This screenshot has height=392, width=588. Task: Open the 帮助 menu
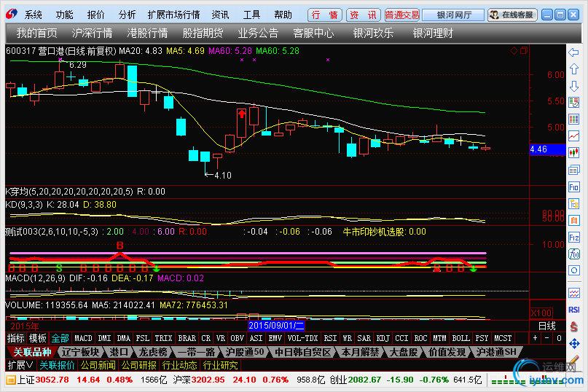tap(283, 15)
